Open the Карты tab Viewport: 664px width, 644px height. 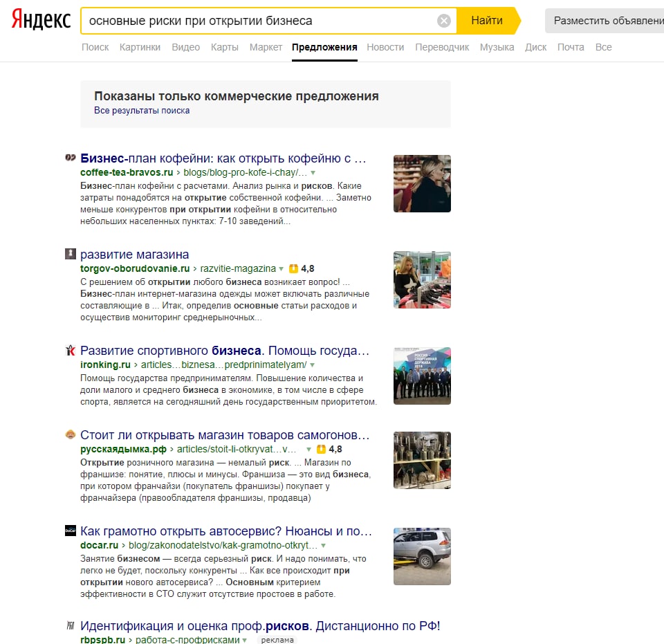(224, 47)
